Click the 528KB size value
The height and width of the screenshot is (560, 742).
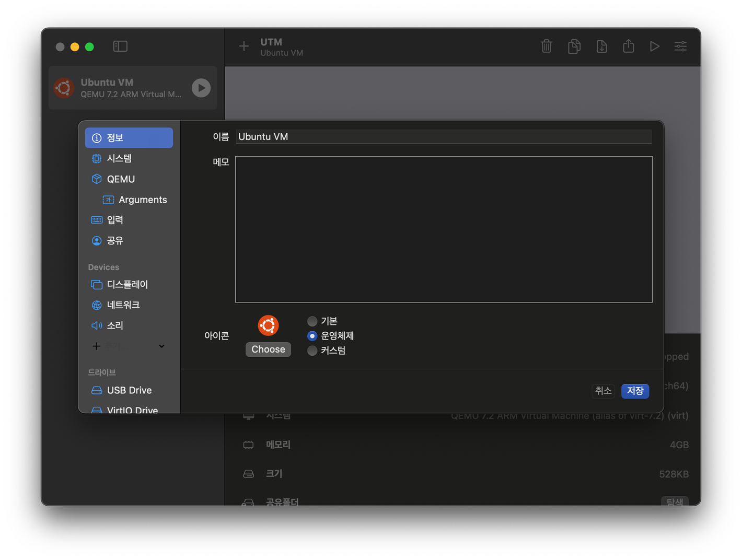[x=674, y=474]
